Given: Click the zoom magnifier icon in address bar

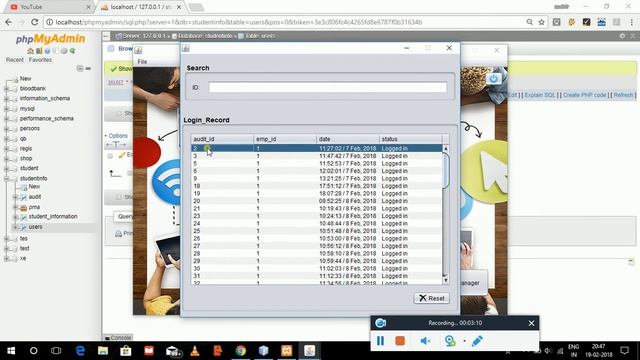Looking at the screenshot, I should point(529,22).
